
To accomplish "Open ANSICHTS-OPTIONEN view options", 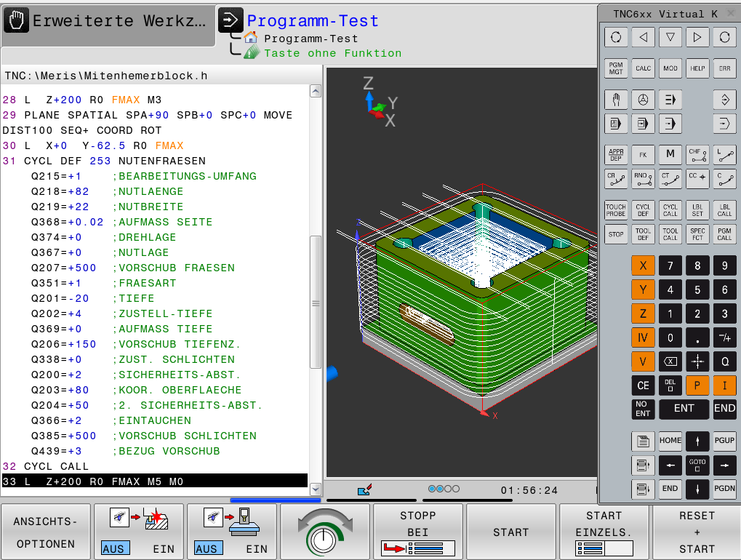I will tap(46, 532).
